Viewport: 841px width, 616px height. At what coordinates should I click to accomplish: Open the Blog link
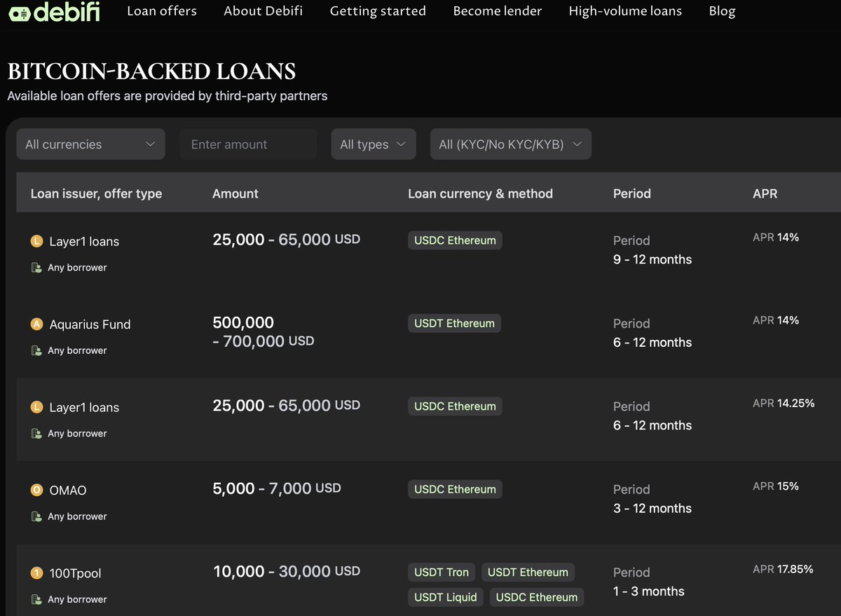(722, 11)
